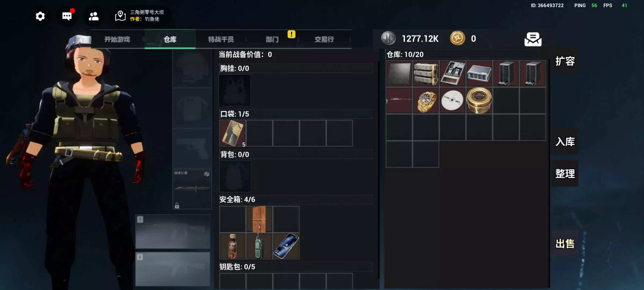The image size is (644, 290).
Task: Toggle the melee weapon swap arrows
Action: pos(206,174)
